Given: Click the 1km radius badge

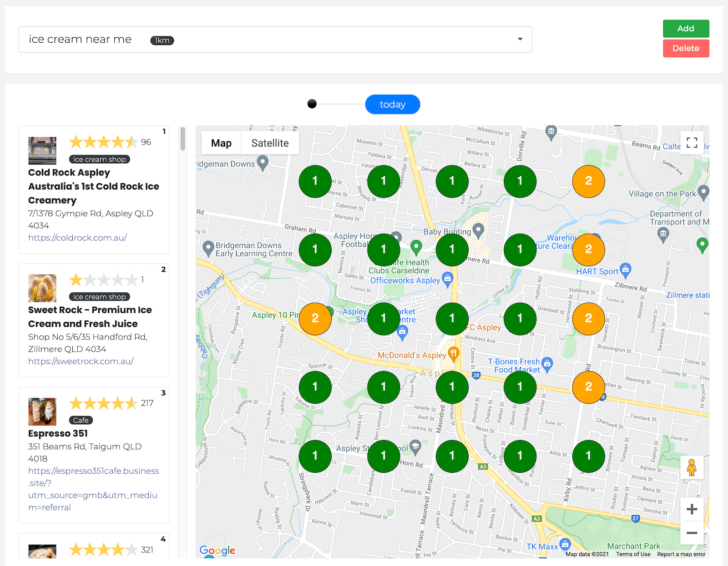Looking at the screenshot, I should [x=162, y=40].
